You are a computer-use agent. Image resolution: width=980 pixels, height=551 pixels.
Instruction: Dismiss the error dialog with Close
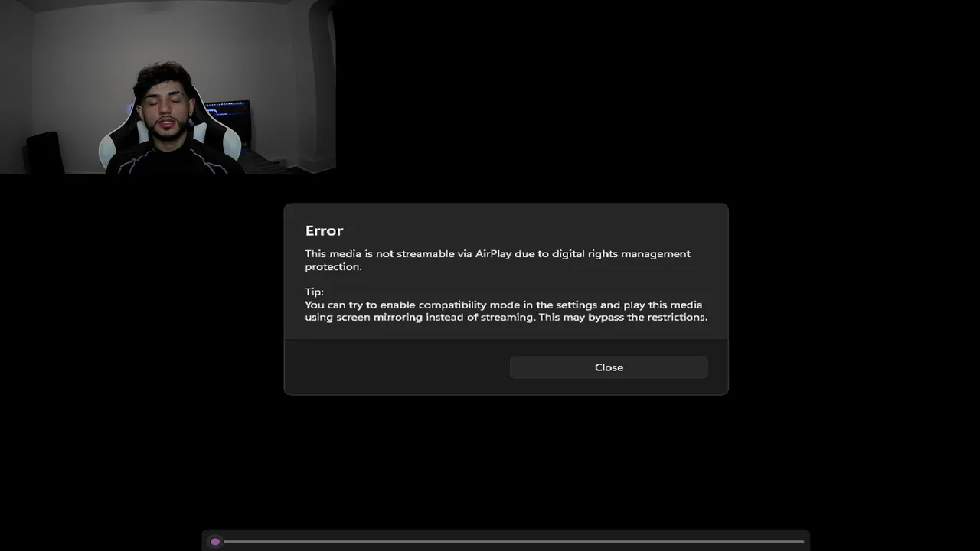(x=609, y=367)
